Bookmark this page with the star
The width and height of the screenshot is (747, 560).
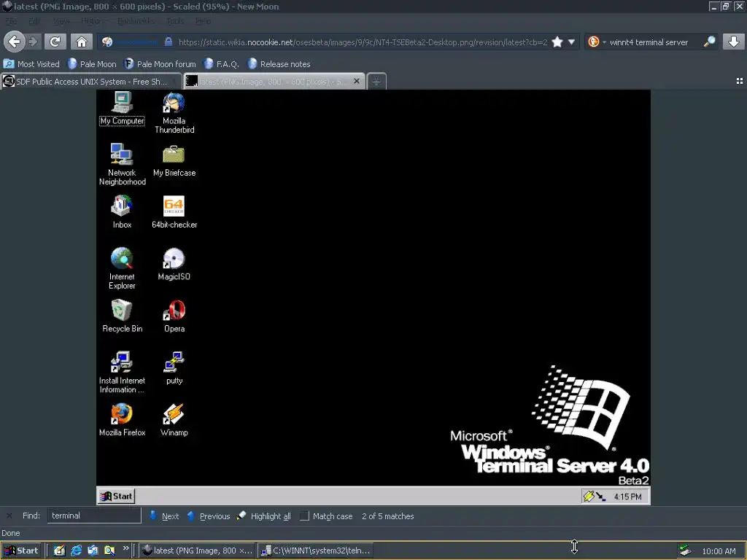click(x=557, y=42)
